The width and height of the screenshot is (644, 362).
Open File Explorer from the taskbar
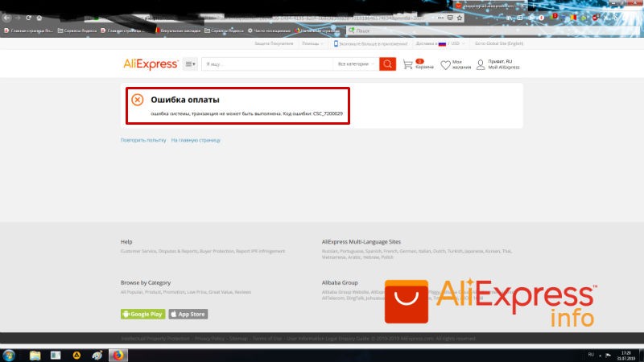pos(35,356)
